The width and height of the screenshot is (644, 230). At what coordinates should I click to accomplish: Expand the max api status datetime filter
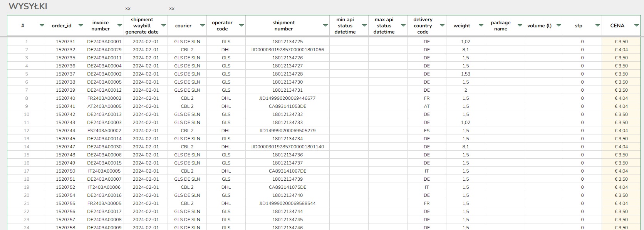coord(403,26)
